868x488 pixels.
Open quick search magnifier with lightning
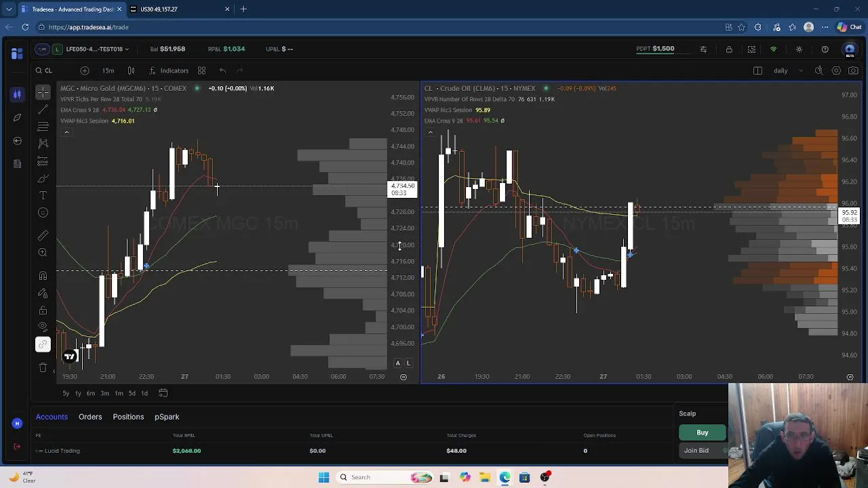point(818,70)
